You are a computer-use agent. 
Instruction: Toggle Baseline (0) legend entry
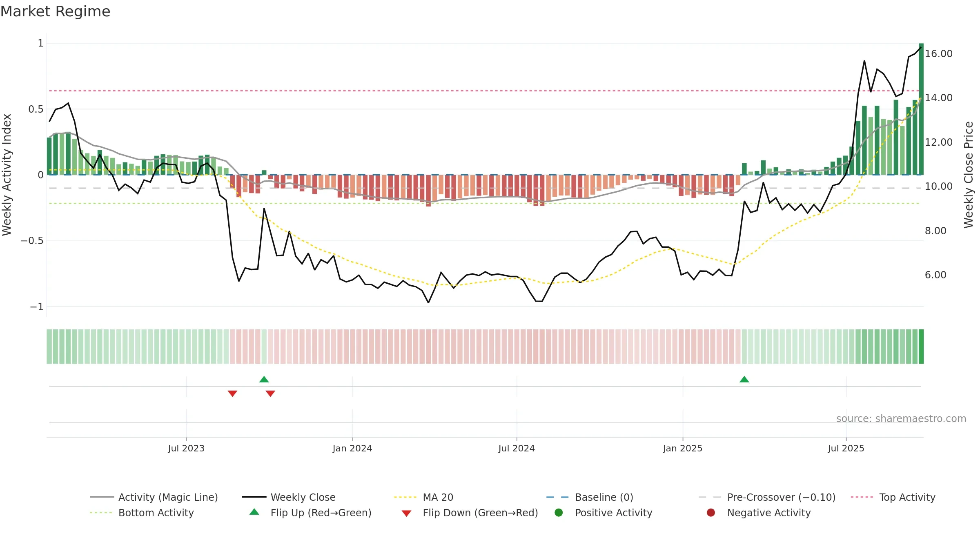point(590,497)
